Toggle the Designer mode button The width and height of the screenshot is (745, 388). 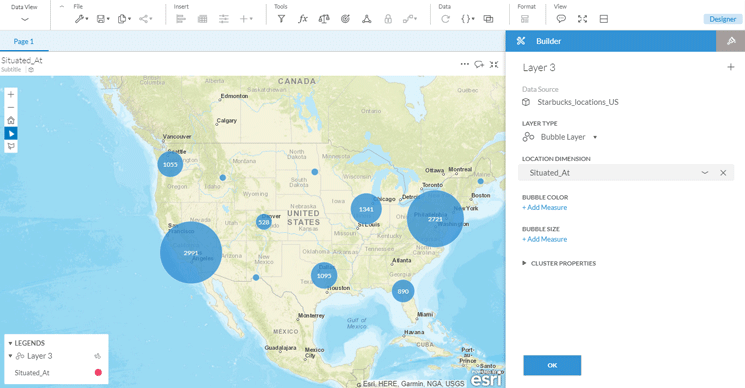[722, 19]
